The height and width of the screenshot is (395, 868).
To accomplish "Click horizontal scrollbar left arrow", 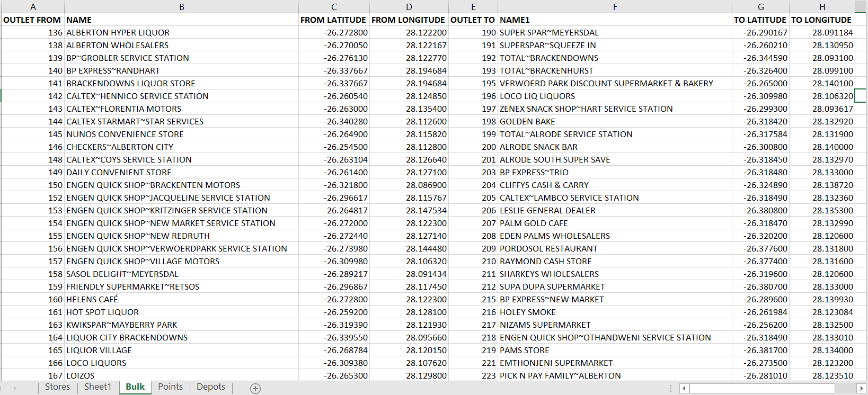I will [684, 389].
